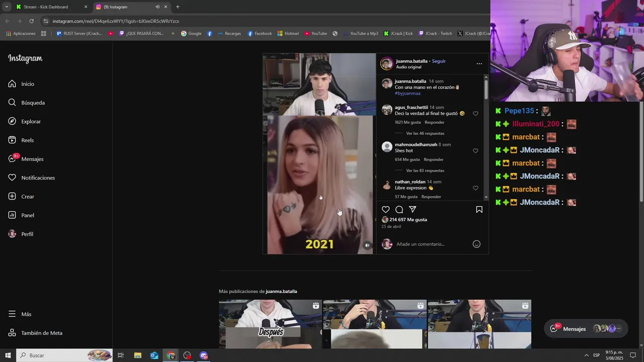This screenshot has height=362, width=644.
Task: Open Mensajes in the left sidebar
Action: pyautogui.click(x=26, y=159)
